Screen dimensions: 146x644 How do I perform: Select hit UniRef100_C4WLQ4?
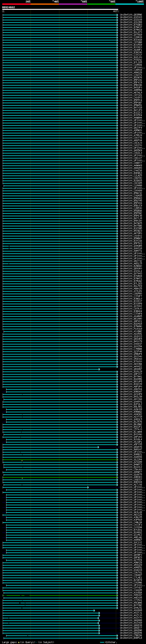click(131, 522)
